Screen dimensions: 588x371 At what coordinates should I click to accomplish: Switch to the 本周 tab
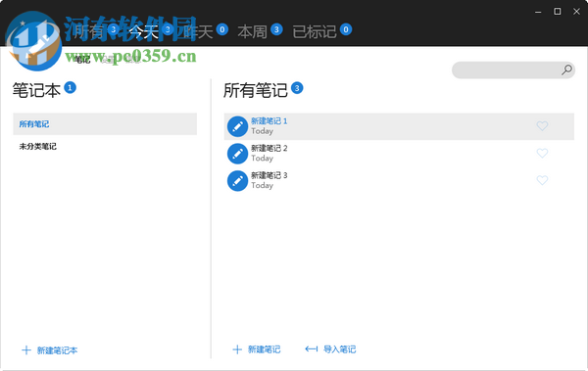point(253,31)
